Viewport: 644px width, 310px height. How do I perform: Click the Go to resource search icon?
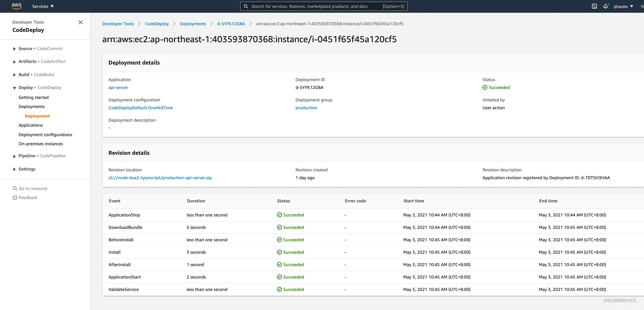click(15, 188)
